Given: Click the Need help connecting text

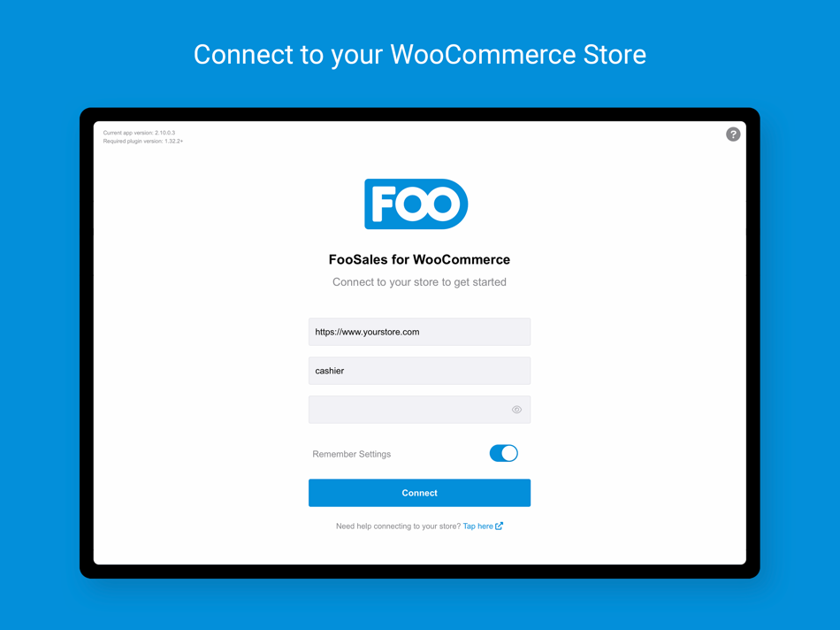Looking at the screenshot, I should point(398,526).
